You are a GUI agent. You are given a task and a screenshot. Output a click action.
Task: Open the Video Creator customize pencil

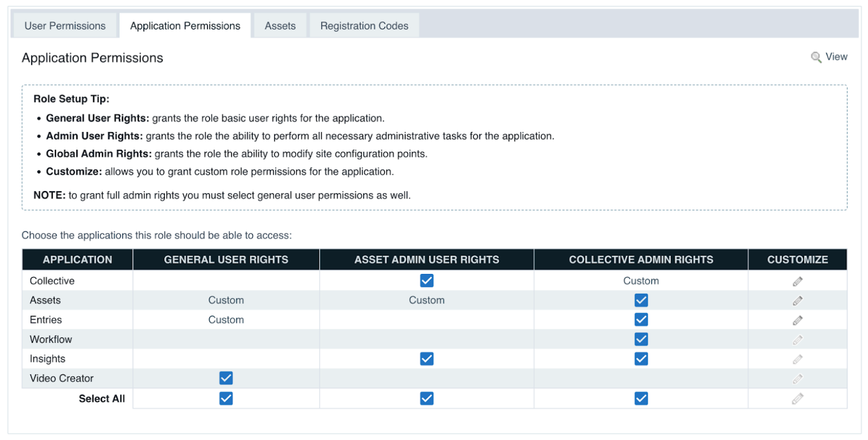[x=797, y=378]
